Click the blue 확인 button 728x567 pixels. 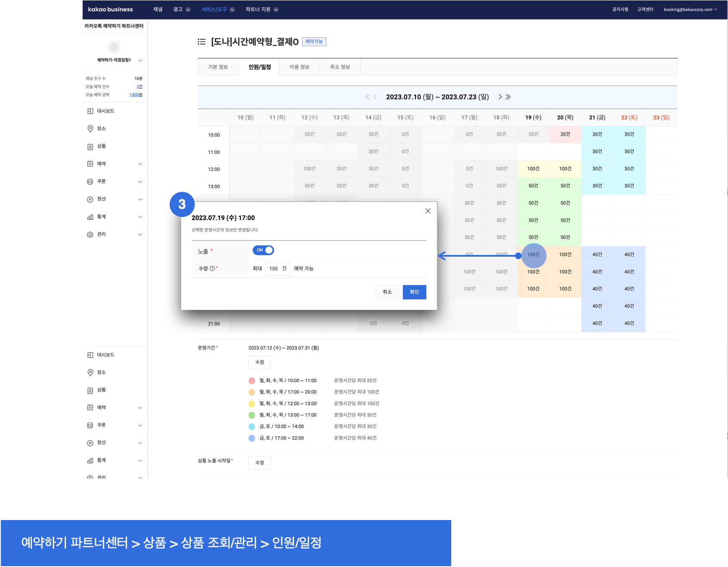[x=414, y=292]
